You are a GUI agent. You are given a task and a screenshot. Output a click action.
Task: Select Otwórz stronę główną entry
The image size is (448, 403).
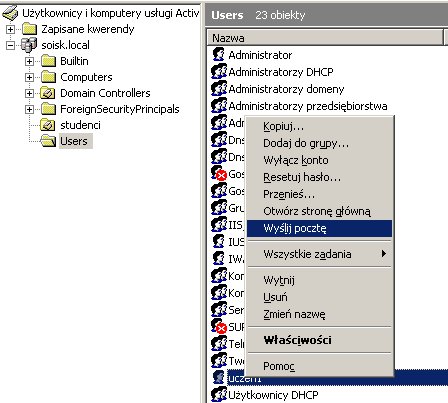[x=319, y=211]
